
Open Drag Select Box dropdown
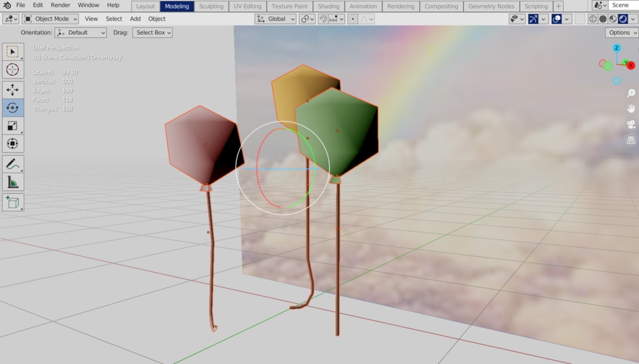(x=152, y=32)
